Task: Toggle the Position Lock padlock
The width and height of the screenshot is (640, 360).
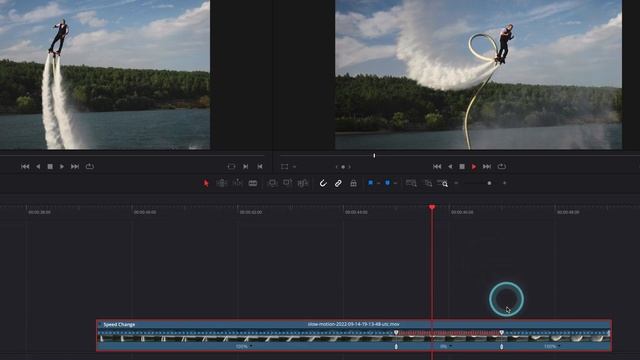Action: [x=353, y=183]
